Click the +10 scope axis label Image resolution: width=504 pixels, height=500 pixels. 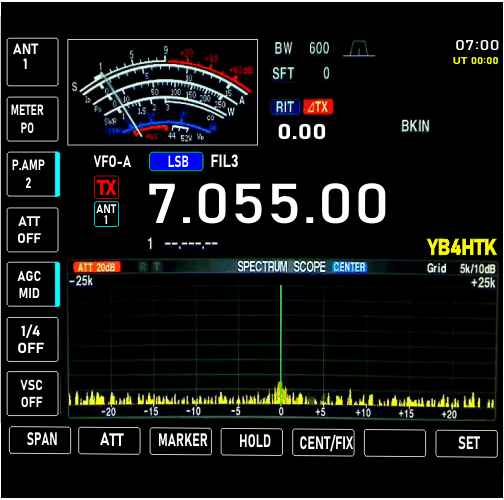[x=363, y=413]
